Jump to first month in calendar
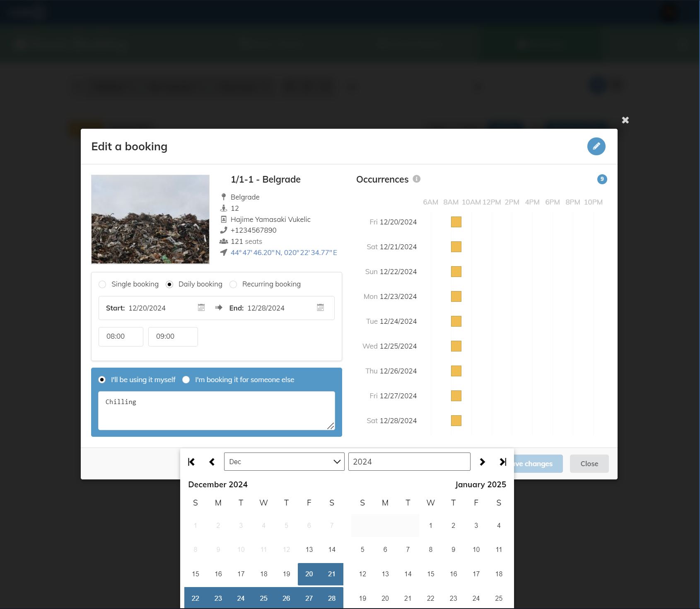Image resolution: width=700 pixels, height=609 pixels. pyautogui.click(x=191, y=462)
